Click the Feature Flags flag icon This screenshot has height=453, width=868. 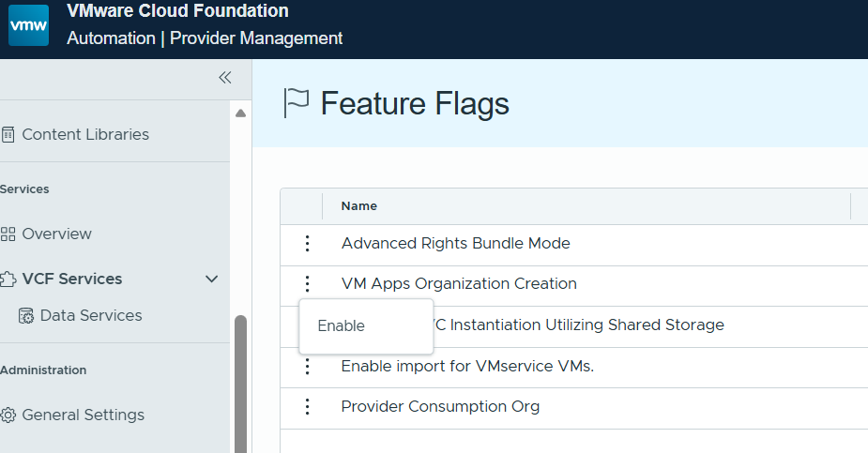[x=297, y=103]
